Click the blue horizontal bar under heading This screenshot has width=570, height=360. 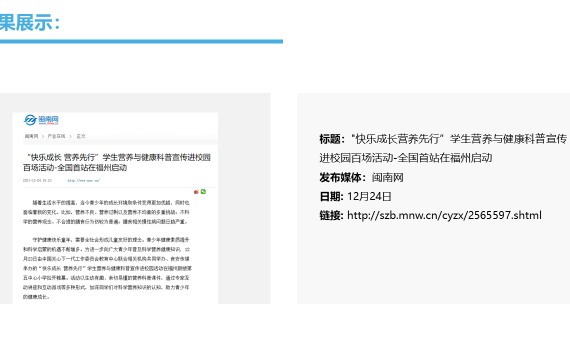pyautogui.click(x=141, y=41)
